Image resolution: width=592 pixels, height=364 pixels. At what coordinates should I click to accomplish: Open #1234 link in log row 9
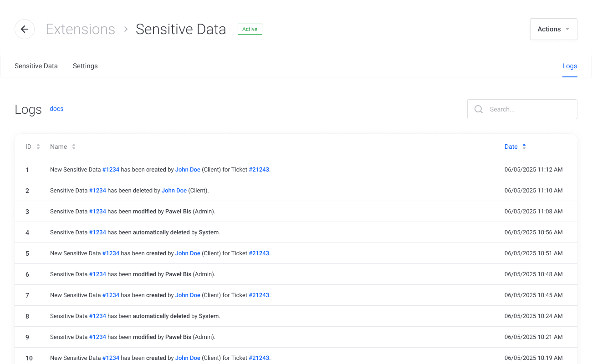pyautogui.click(x=97, y=337)
